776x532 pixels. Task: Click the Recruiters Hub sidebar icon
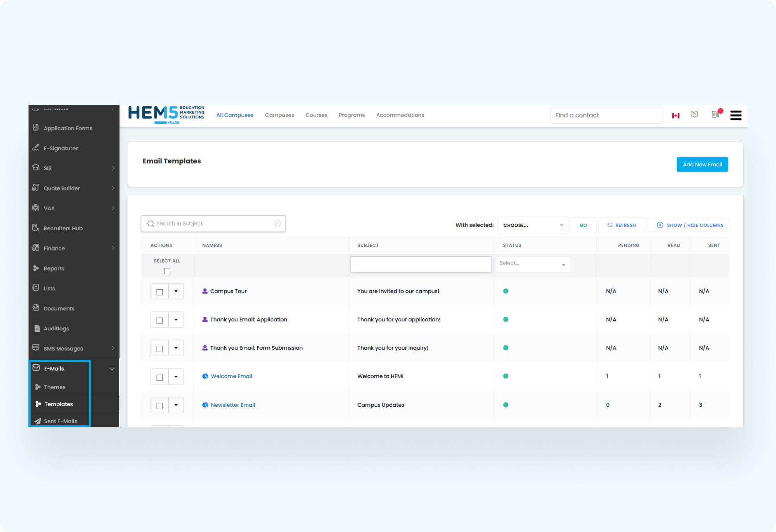pyautogui.click(x=36, y=228)
